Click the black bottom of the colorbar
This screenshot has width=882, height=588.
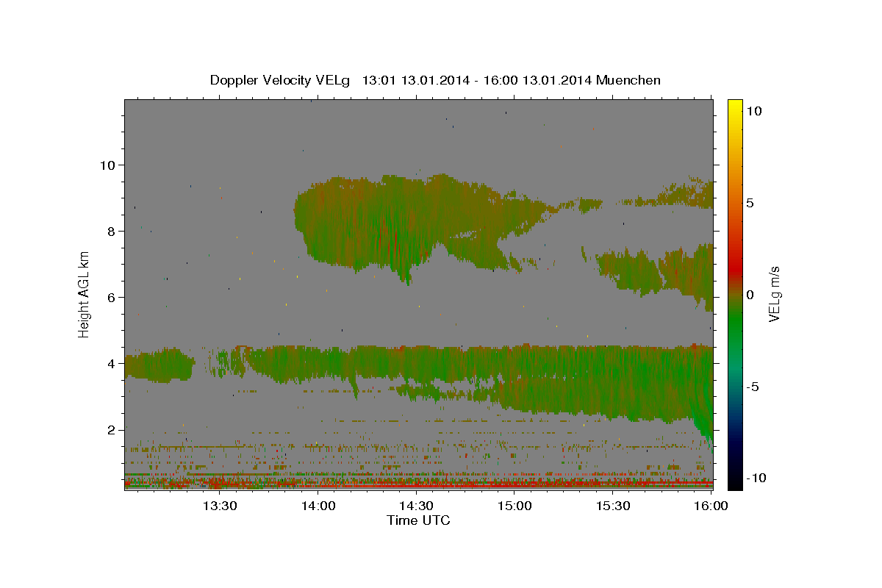[734, 483]
